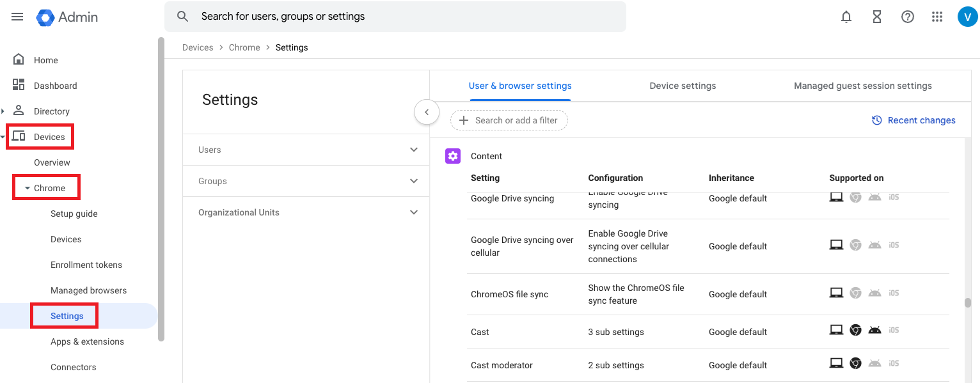Click laptop icon in Cast row
Image resolution: width=980 pixels, height=383 pixels.
(x=836, y=330)
